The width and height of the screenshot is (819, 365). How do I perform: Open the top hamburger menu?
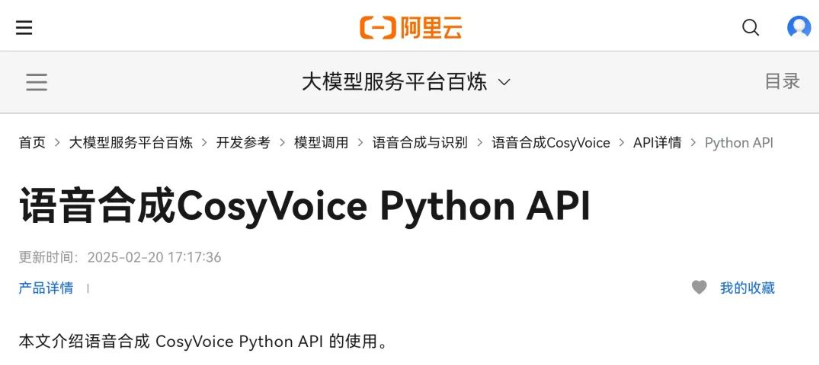pos(24,27)
